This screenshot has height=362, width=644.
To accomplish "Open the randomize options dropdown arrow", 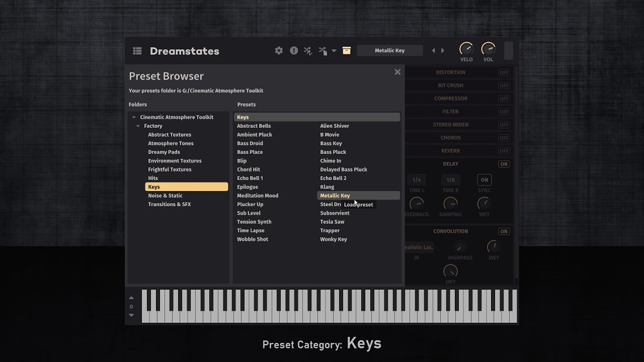I will pyautogui.click(x=334, y=51).
